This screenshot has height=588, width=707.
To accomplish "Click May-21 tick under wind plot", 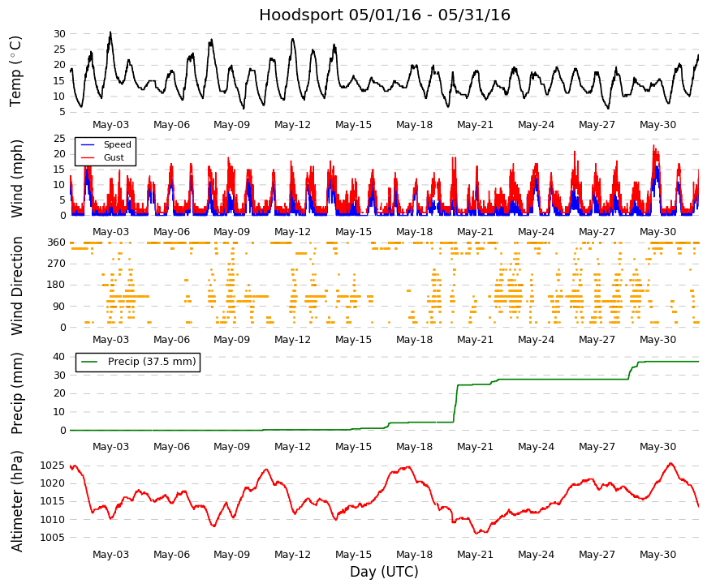I will point(475,232).
